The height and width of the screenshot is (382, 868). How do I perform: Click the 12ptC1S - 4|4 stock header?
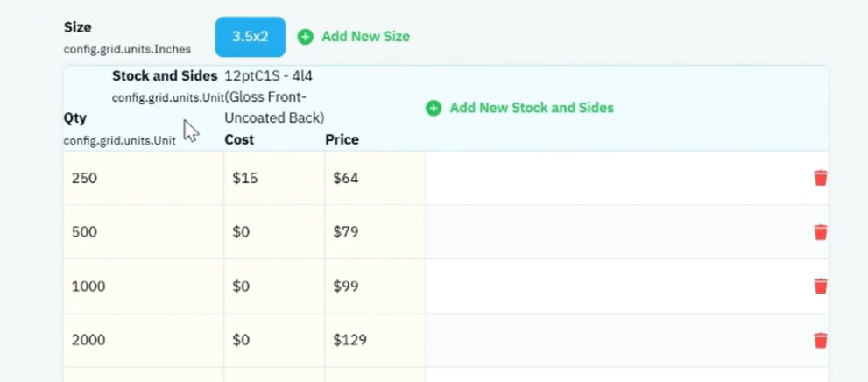274,97
